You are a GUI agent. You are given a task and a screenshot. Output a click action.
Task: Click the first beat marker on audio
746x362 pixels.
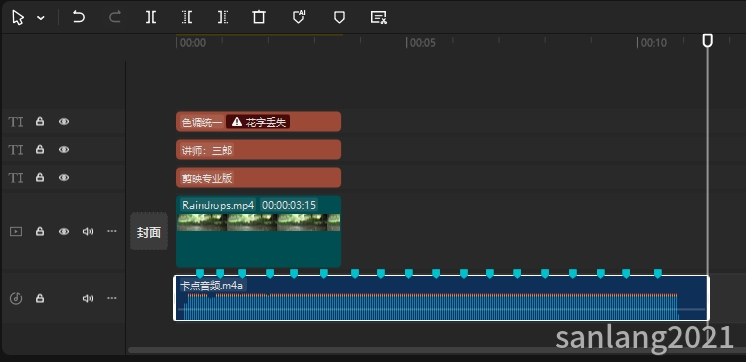(200, 273)
